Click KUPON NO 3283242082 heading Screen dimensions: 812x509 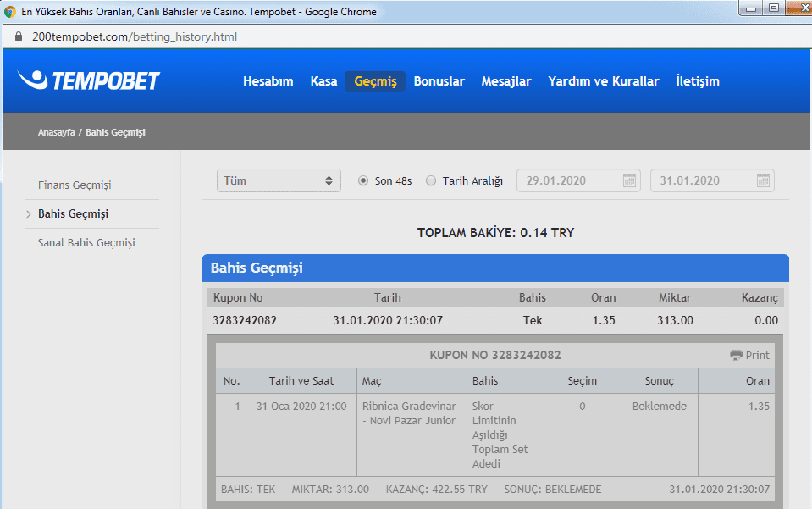point(495,355)
